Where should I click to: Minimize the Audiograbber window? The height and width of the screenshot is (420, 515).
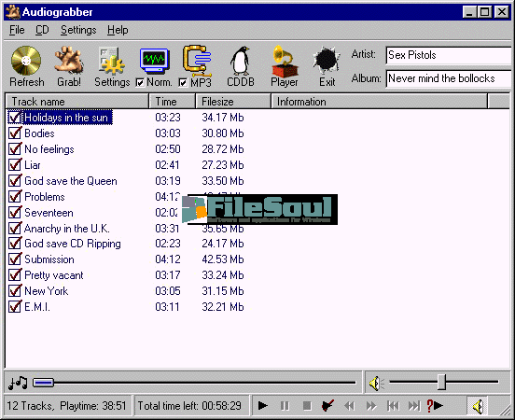click(469, 12)
